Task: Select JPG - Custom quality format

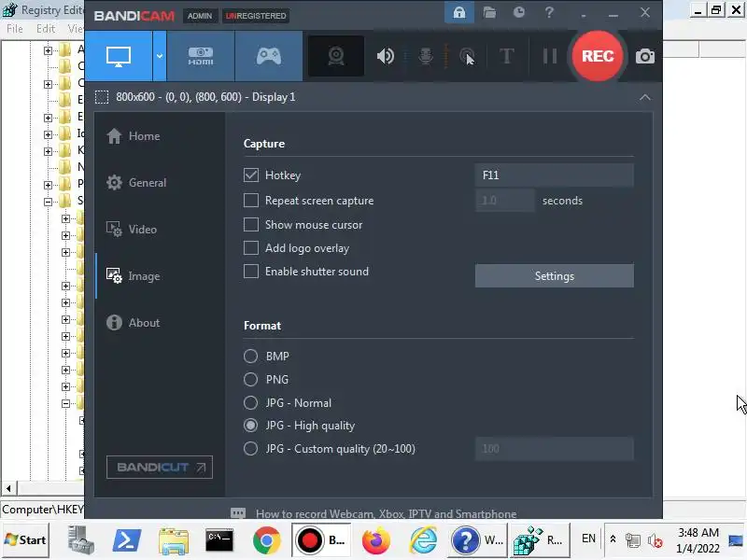Action: pos(250,449)
